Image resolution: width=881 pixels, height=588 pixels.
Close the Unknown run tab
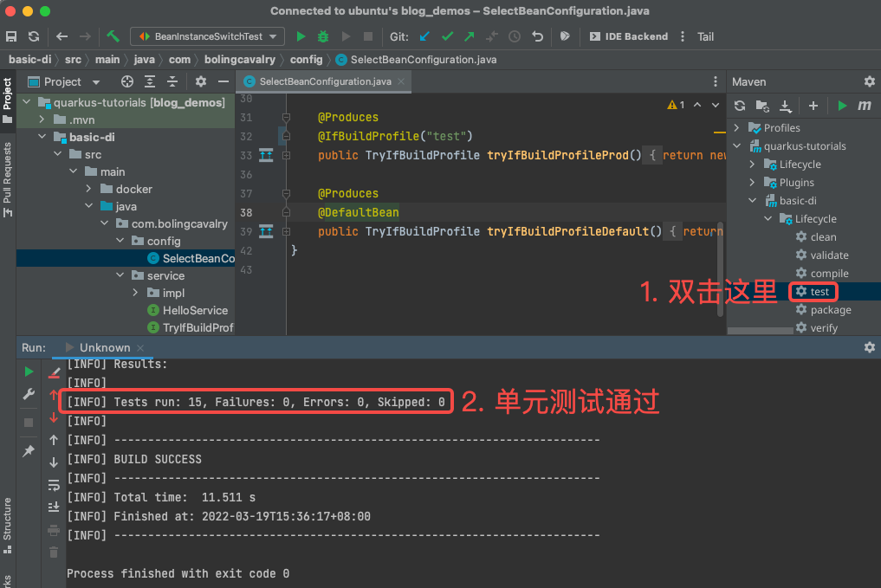coord(140,348)
